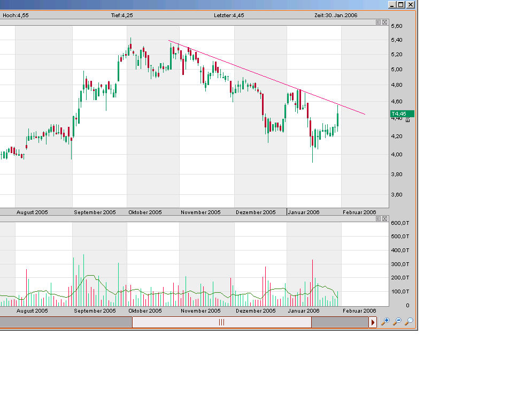532x402 pixels.
Task: Click the Januar 2006 label on price chart axis
Action: tap(304, 212)
